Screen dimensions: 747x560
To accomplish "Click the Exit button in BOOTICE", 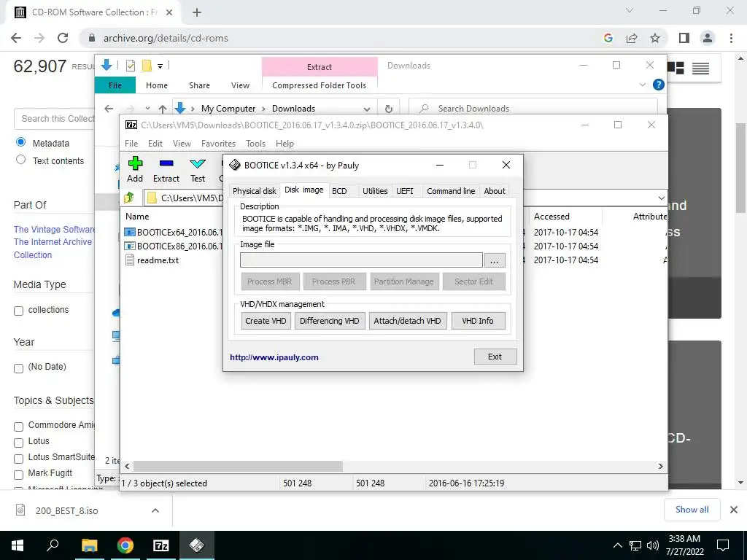I will click(495, 357).
